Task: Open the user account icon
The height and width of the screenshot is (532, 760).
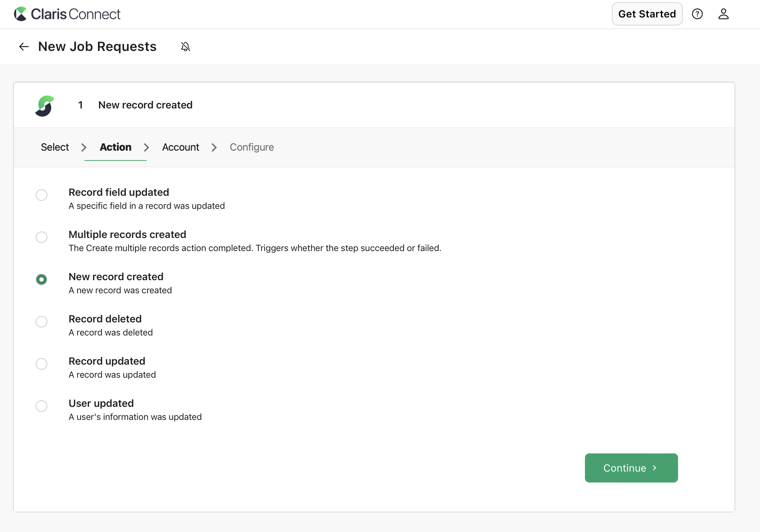Action: tap(724, 14)
